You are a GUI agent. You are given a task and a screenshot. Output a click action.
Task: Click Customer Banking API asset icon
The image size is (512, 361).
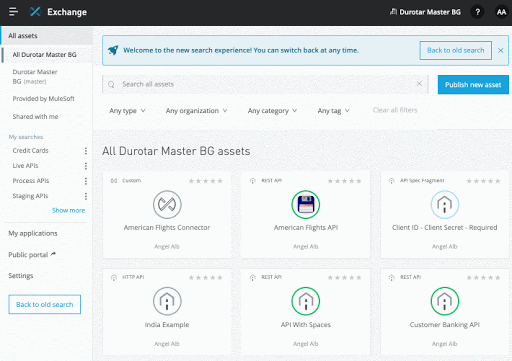(x=445, y=301)
